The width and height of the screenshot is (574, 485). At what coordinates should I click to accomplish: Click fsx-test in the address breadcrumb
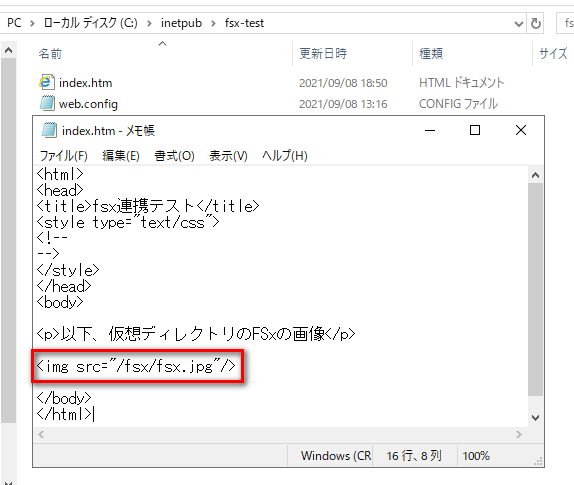click(244, 23)
